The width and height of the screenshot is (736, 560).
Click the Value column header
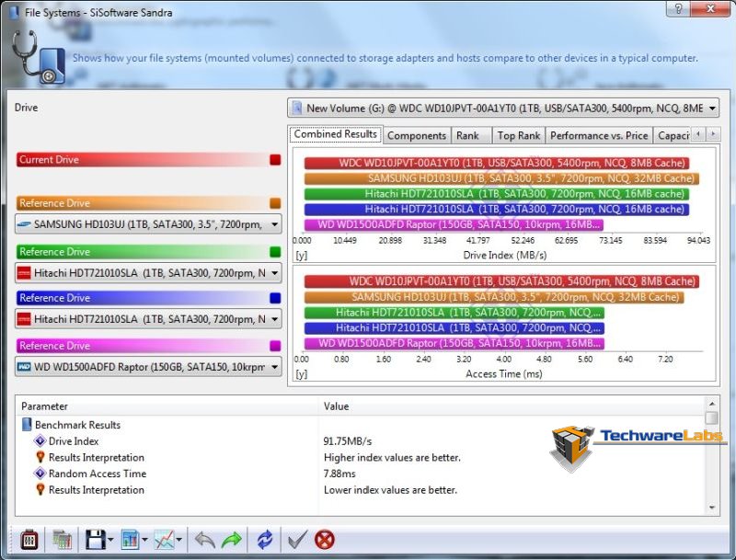(x=512, y=406)
